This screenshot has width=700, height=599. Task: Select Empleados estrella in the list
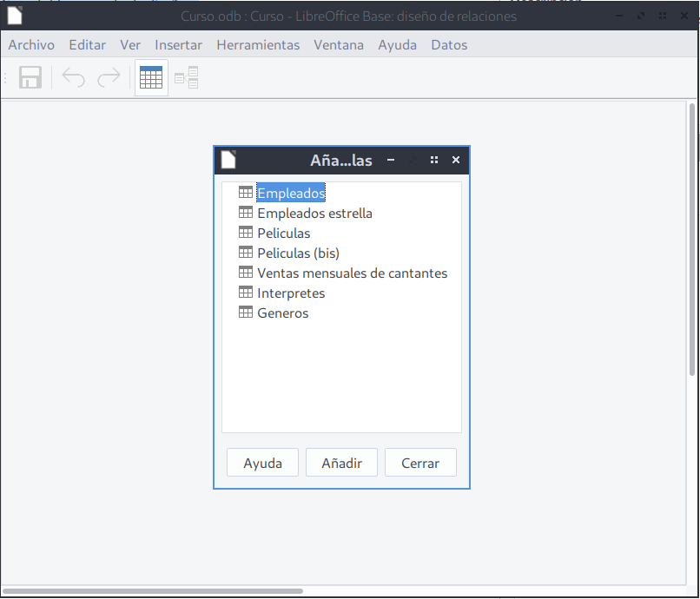pos(314,213)
